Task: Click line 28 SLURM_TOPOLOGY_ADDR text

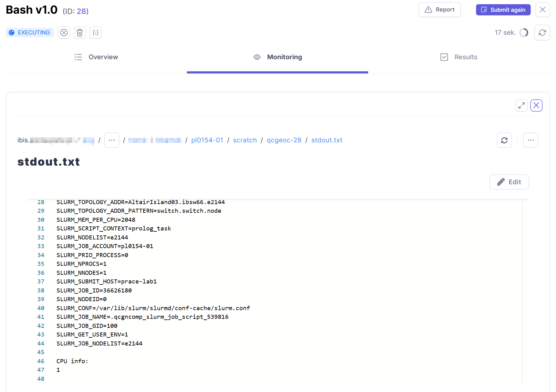Action: (141, 202)
